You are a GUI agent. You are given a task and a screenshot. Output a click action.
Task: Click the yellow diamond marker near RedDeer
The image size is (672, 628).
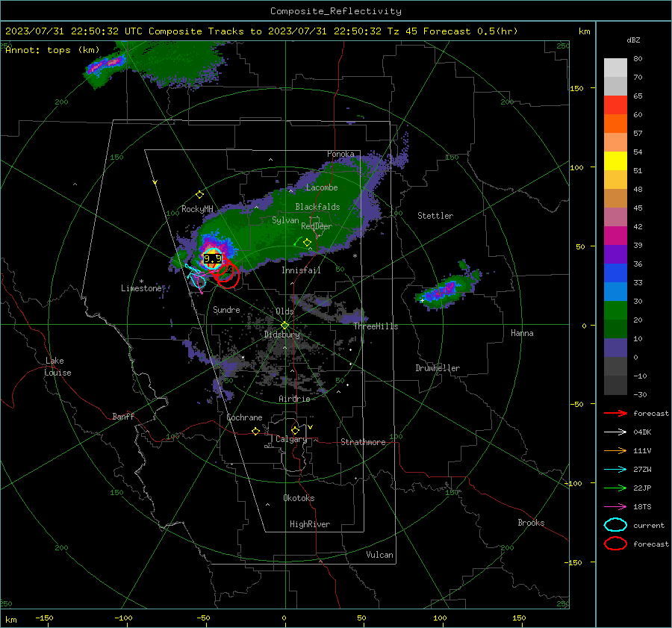pos(307,243)
